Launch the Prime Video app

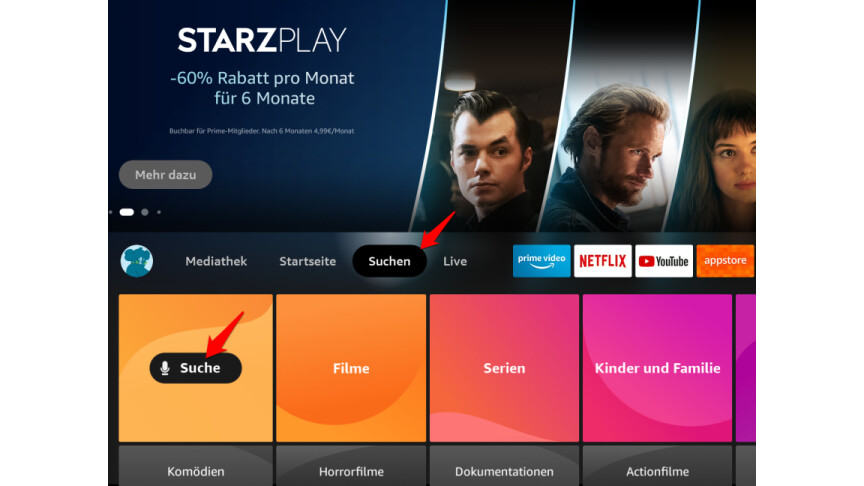tap(542, 261)
